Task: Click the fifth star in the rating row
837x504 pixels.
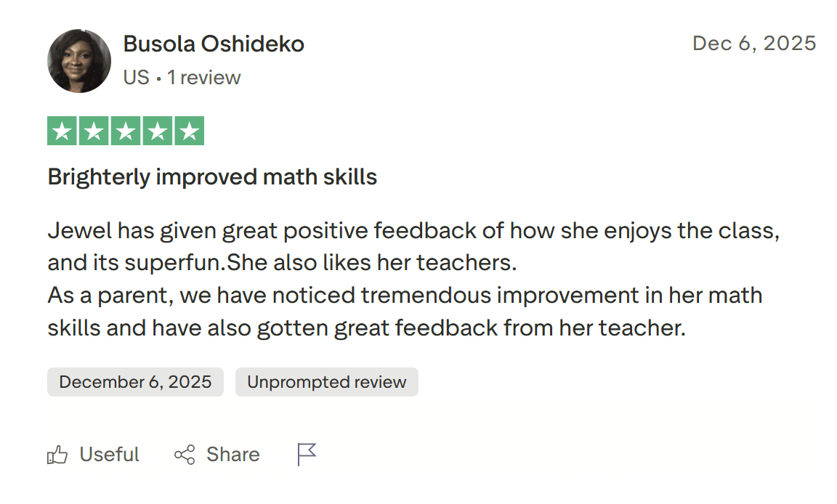Action: 188,131
